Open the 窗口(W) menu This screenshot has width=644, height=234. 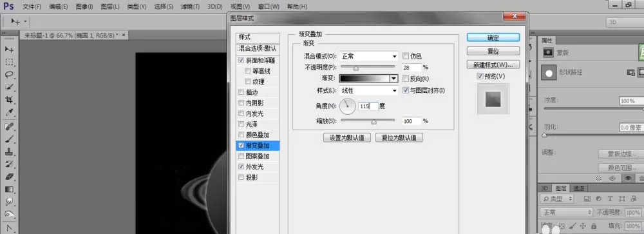(269, 6)
